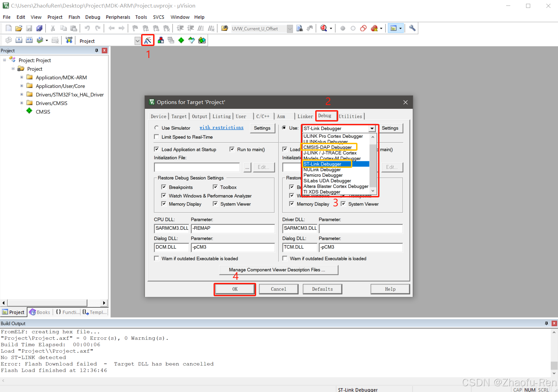The height and width of the screenshot is (392, 558).
Task: Start the Debug Session icon
Action: 323,28
